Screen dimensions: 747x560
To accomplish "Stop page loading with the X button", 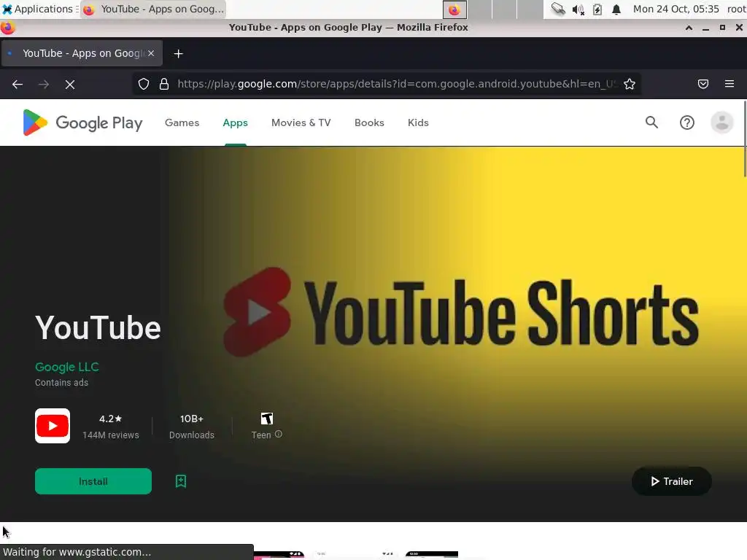I will [x=70, y=85].
